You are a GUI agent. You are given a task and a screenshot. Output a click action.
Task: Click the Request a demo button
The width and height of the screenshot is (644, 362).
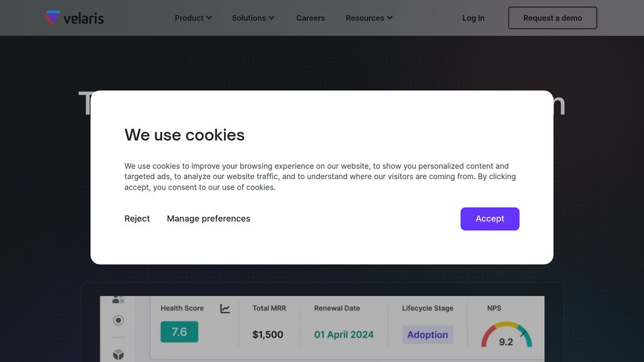coord(552,18)
